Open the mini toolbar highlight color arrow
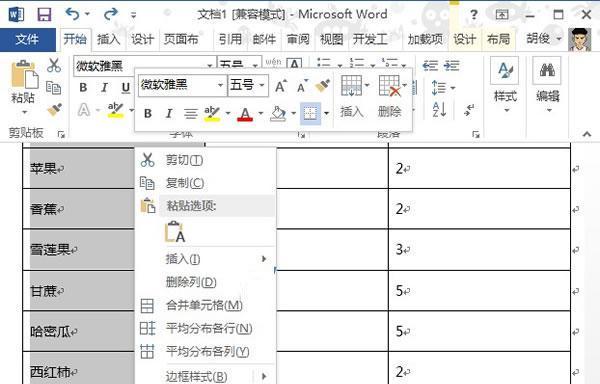 click(x=228, y=113)
